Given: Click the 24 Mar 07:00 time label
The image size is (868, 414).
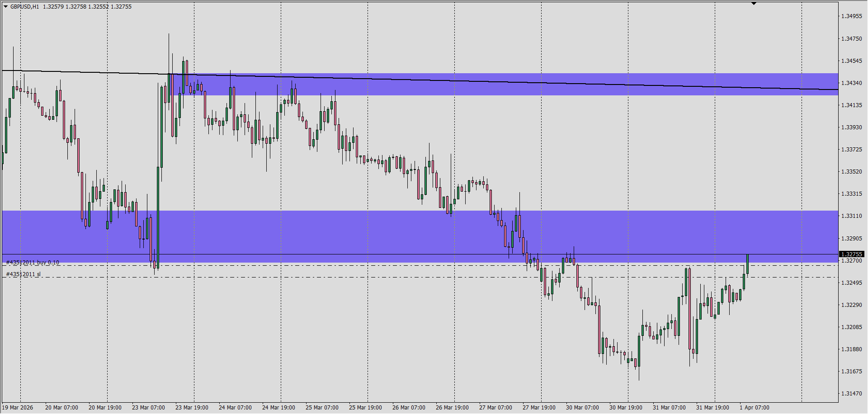Looking at the screenshot, I should (x=235, y=408).
